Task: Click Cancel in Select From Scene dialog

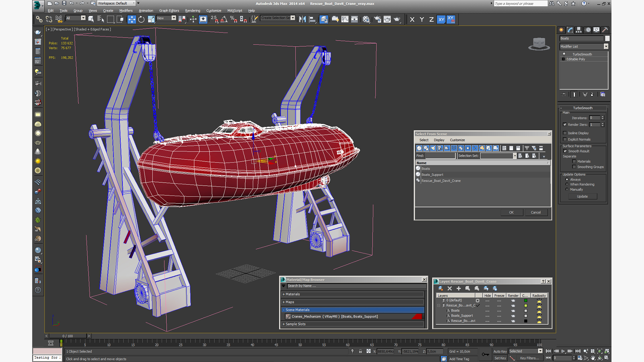Action: pos(536,213)
